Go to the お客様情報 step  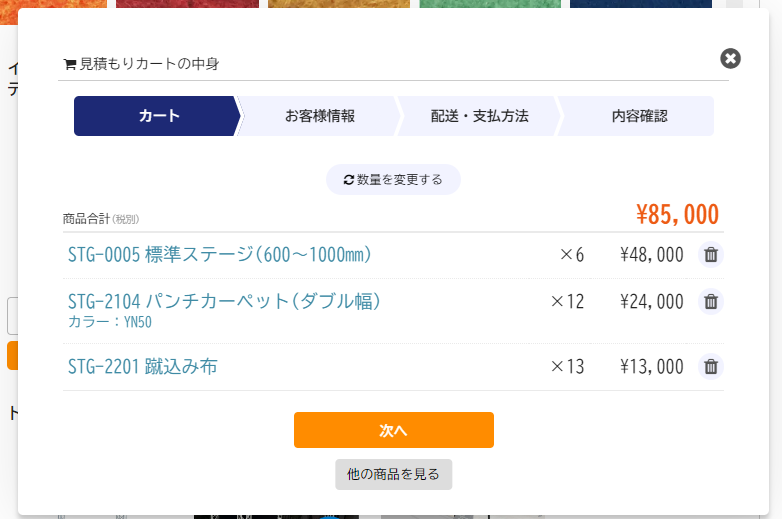(x=320, y=116)
